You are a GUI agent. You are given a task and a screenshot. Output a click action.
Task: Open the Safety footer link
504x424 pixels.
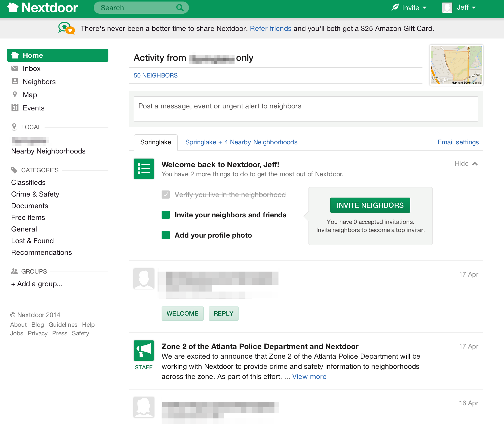[x=80, y=333]
